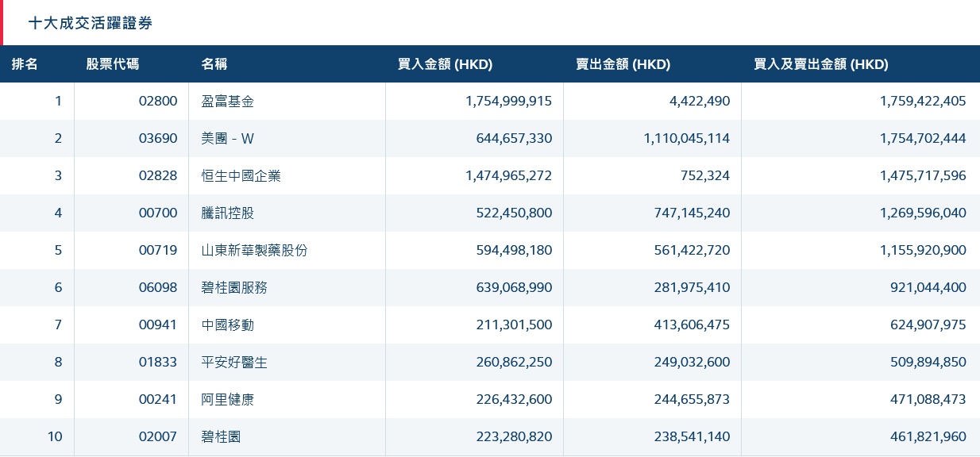
Task: Click the 買入及賣出金額 (HKD) column header
Action: (x=820, y=64)
